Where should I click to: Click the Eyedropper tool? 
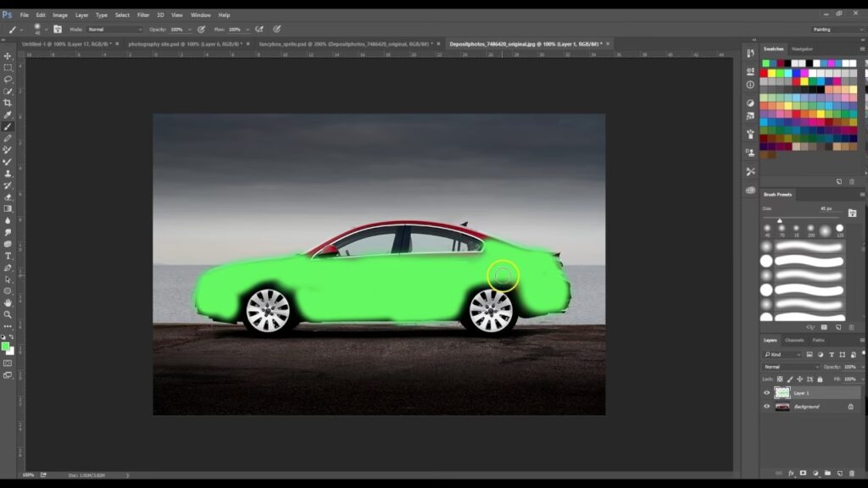click(x=8, y=114)
